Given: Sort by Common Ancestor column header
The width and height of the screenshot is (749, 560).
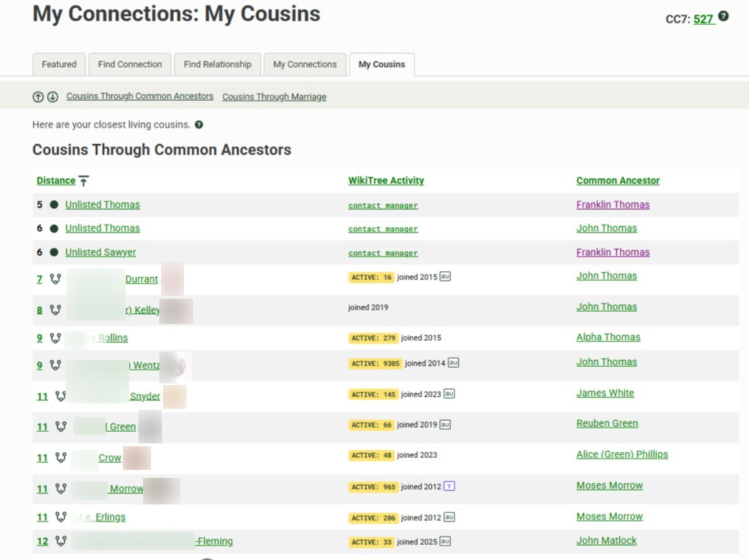Looking at the screenshot, I should click(618, 180).
